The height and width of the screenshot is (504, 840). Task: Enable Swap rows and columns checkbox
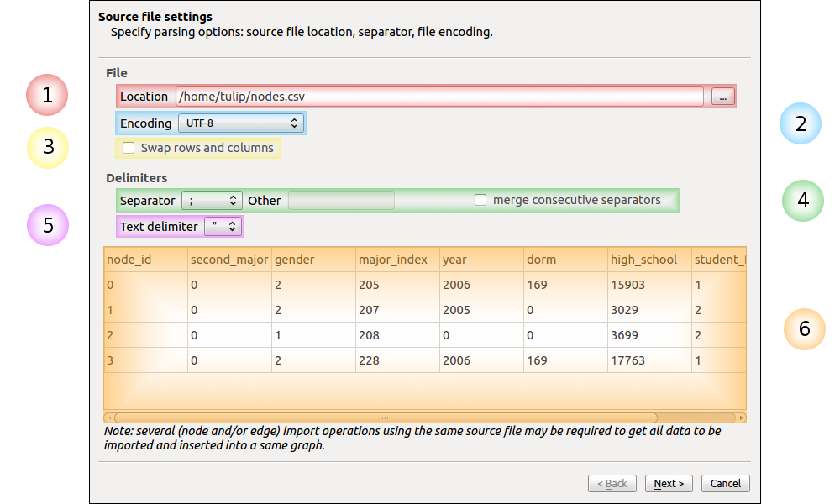(129, 149)
